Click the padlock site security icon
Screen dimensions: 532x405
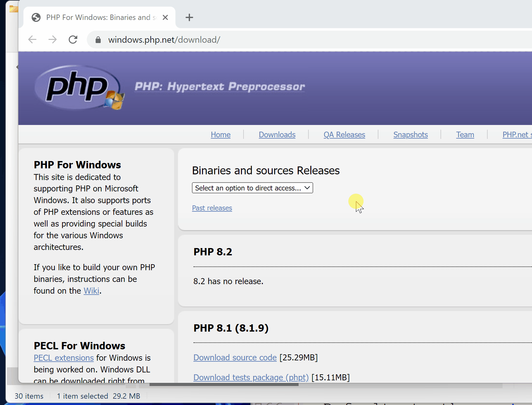coord(98,40)
